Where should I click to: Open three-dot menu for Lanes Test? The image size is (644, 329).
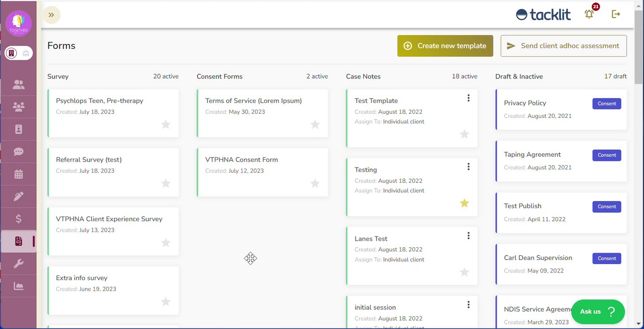[x=468, y=236]
